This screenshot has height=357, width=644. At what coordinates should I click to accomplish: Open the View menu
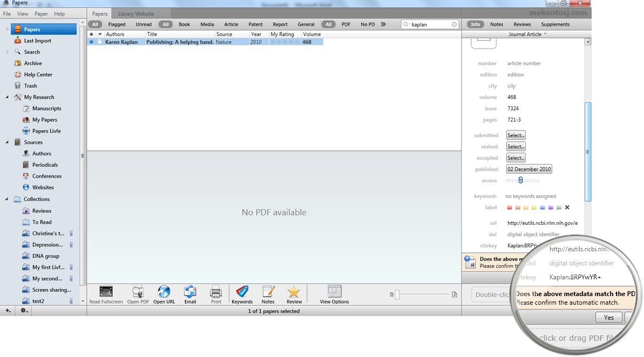[x=23, y=13]
